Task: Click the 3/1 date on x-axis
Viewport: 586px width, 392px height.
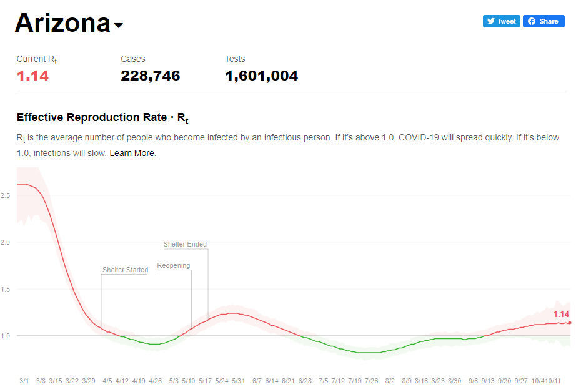Action: pos(24,381)
